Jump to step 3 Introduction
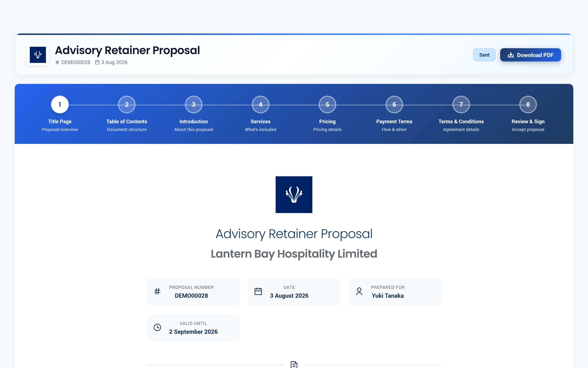The image size is (588, 368). tap(194, 105)
